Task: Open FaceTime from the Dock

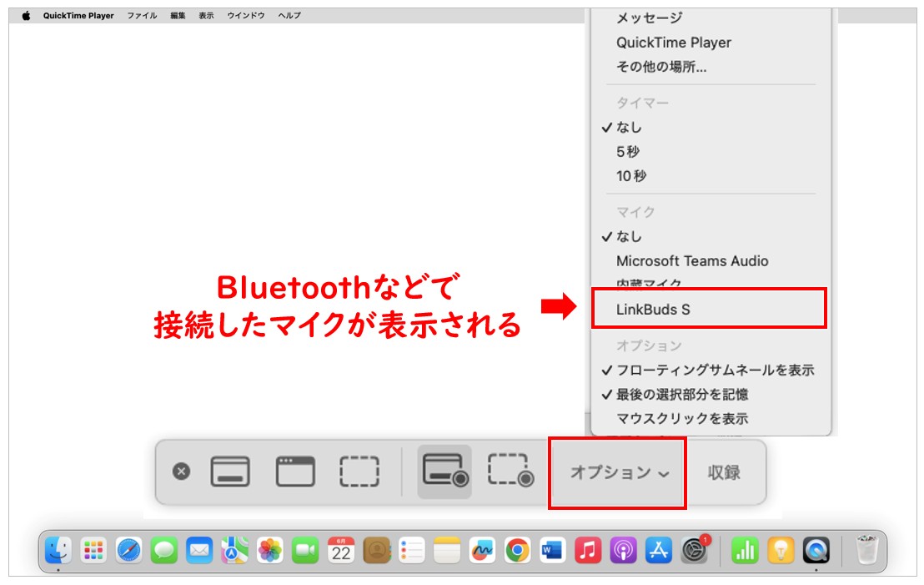Action: point(306,551)
